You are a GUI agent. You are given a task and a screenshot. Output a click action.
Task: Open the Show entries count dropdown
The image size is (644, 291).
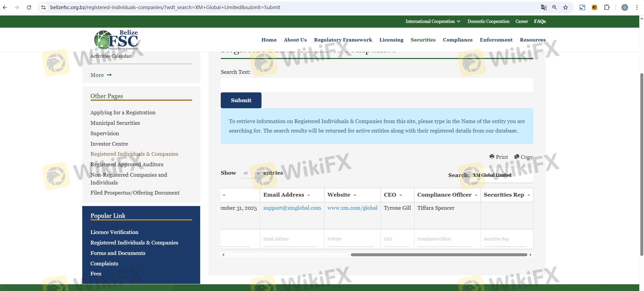point(250,173)
